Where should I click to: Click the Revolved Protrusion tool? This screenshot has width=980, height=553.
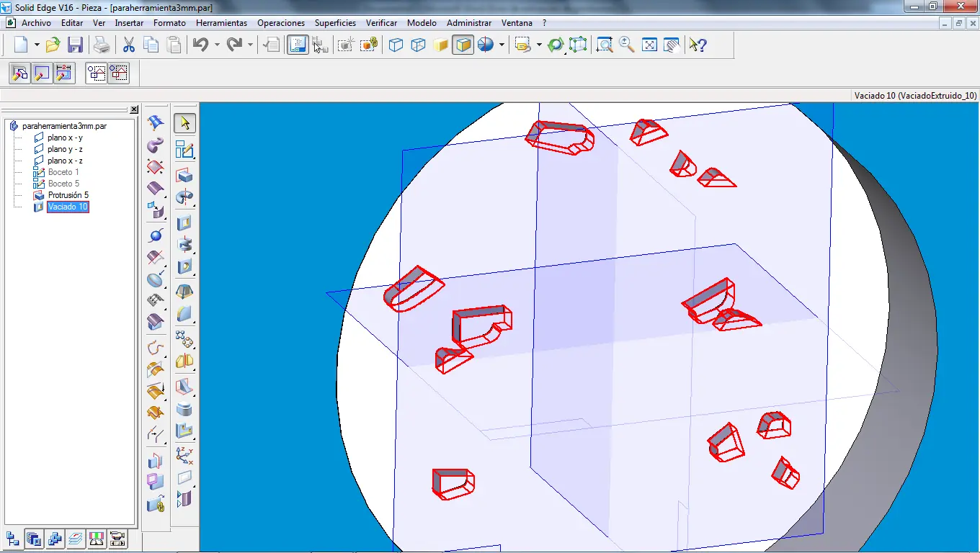(184, 197)
